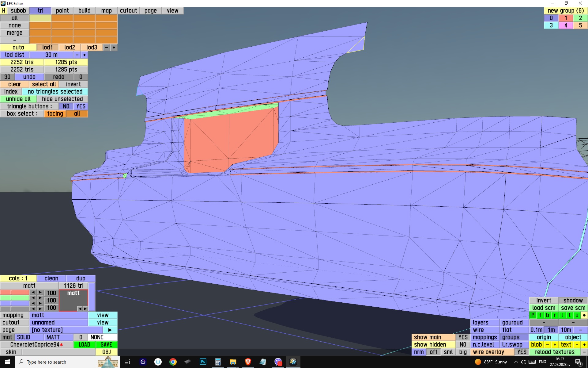Image resolution: width=588 pixels, height=368 pixels.
Task: Click blob plus size button
Action: click(555, 345)
